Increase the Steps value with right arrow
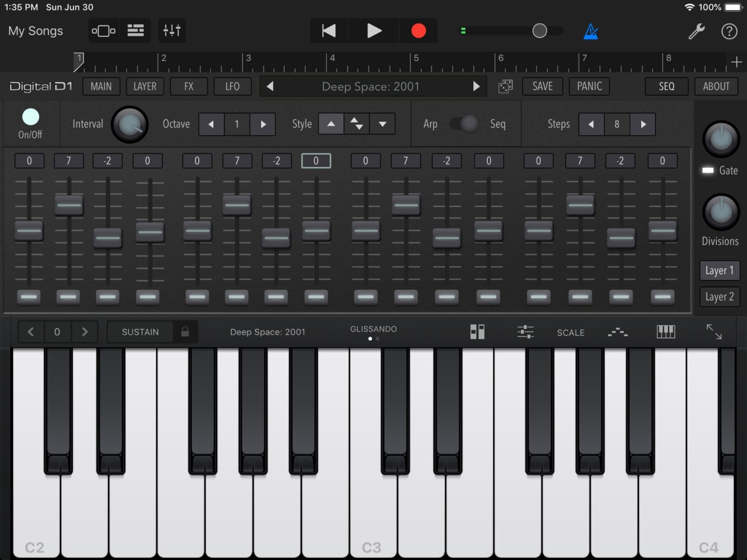This screenshot has height=560, width=747. tap(643, 124)
